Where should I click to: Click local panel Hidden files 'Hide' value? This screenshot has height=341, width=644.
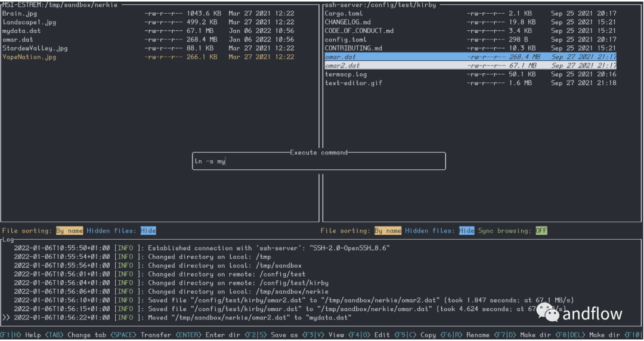click(x=148, y=231)
